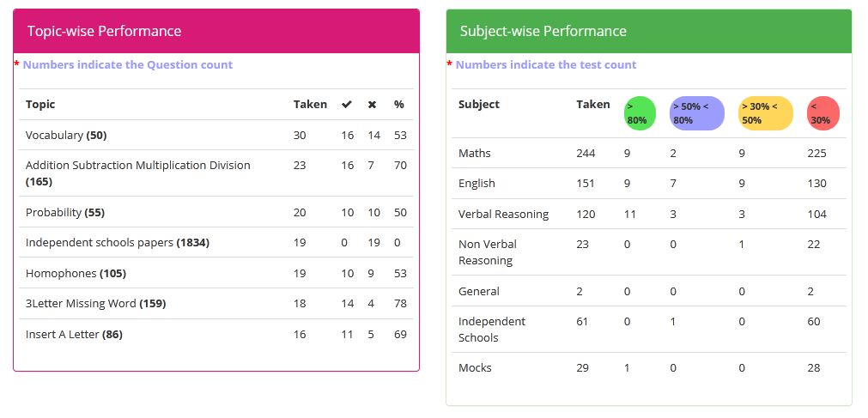Viewport: 868px width, 418px height.
Task: Click the purple '> 50% < 80%' badge
Action: click(697, 113)
